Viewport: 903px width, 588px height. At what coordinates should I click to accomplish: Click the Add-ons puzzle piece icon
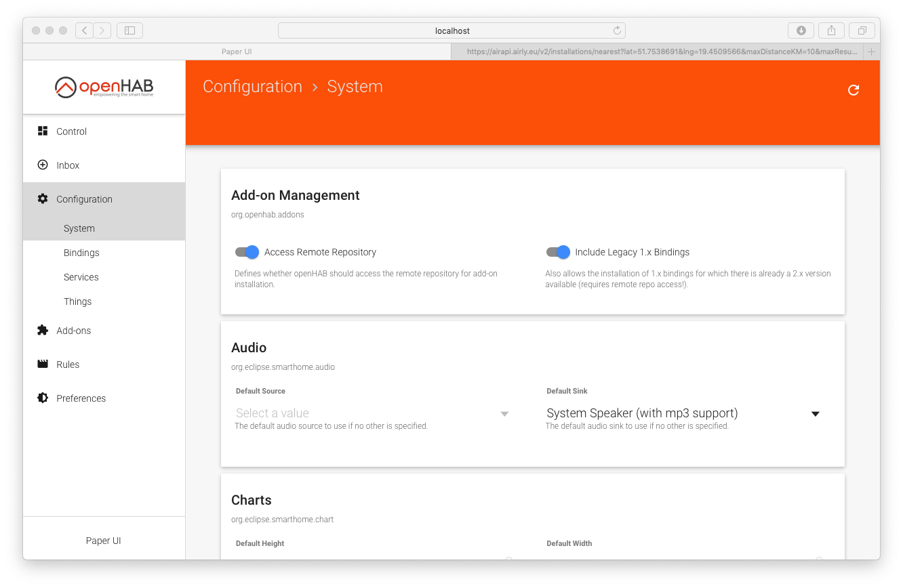[43, 330]
